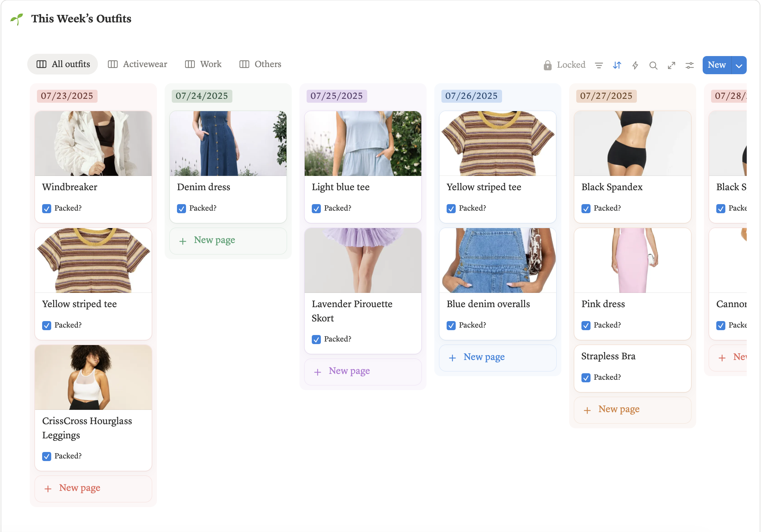Click the Lavender Pirouette Skort thumbnail
This screenshot has width=761, height=532.
click(363, 260)
